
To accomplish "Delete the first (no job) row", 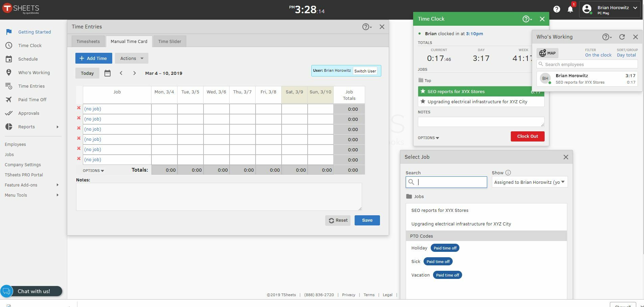I will click(x=79, y=108).
